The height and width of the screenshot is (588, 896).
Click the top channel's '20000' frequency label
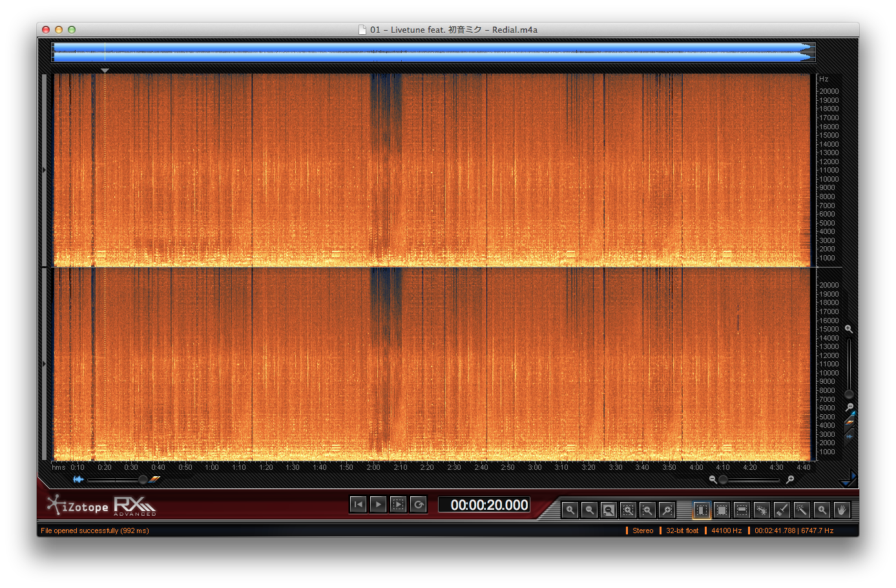pos(829,91)
